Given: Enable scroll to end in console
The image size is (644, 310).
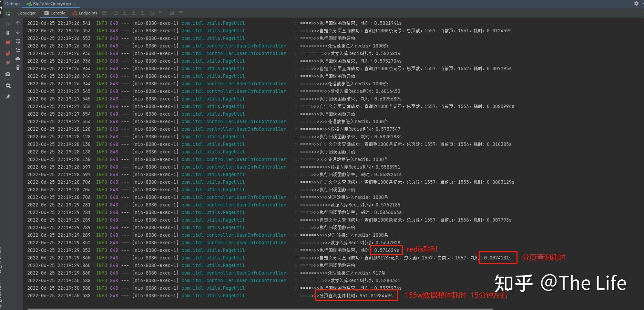Looking at the screenshot, I should (18, 50).
